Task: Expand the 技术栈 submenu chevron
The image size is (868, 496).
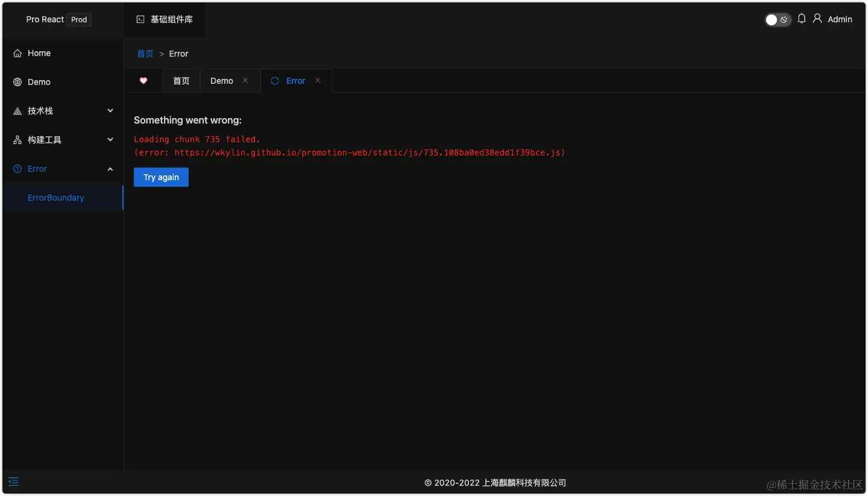Action: click(x=110, y=111)
